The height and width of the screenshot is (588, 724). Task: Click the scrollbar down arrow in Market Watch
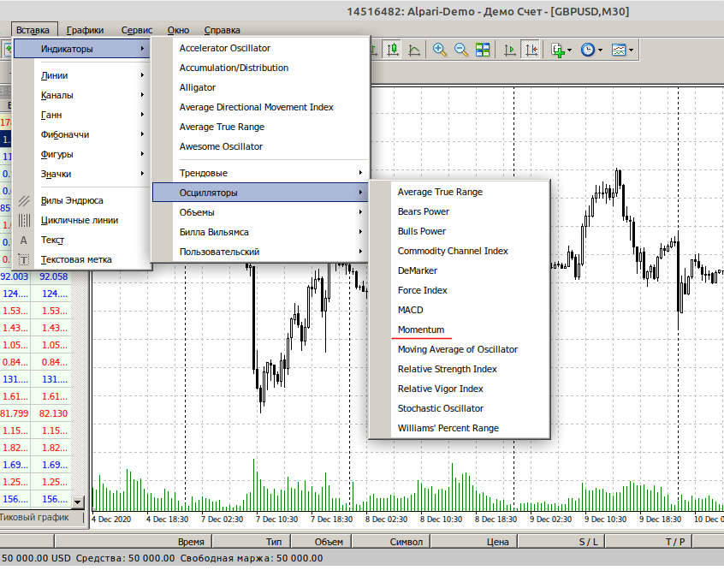tap(78, 502)
